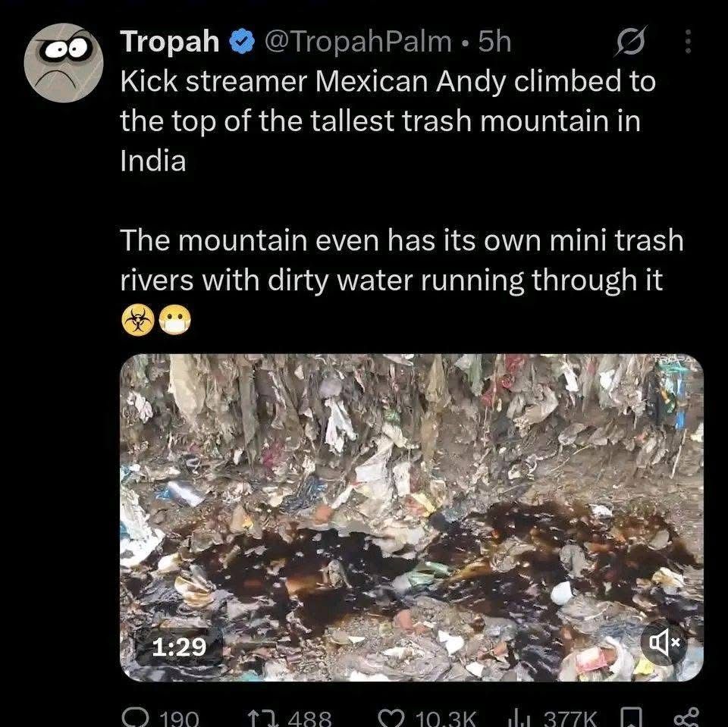Screen dimensions: 728x727
Task: Share the tweet using the share icon
Action: 686,717
